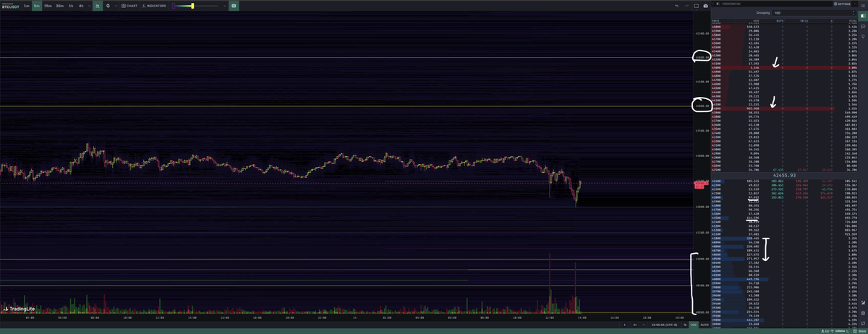The width and height of the screenshot is (868, 334).
Task: Select the 5m timeframe
Action: [x=37, y=6]
